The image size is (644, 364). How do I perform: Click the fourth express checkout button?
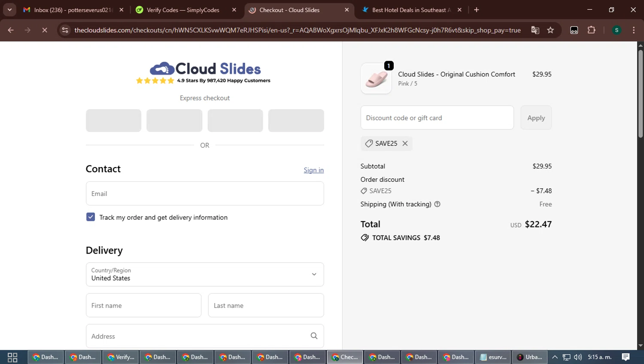coord(296,120)
